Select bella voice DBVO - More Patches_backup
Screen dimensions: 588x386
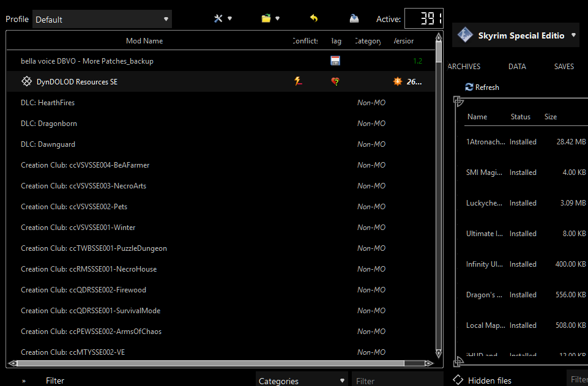[221, 61]
